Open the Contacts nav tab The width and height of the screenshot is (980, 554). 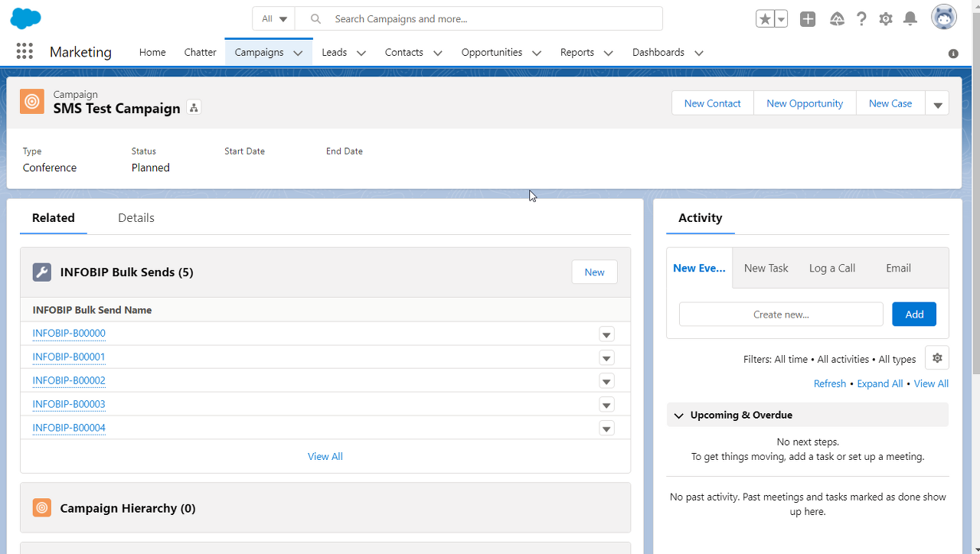coord(403,52)
